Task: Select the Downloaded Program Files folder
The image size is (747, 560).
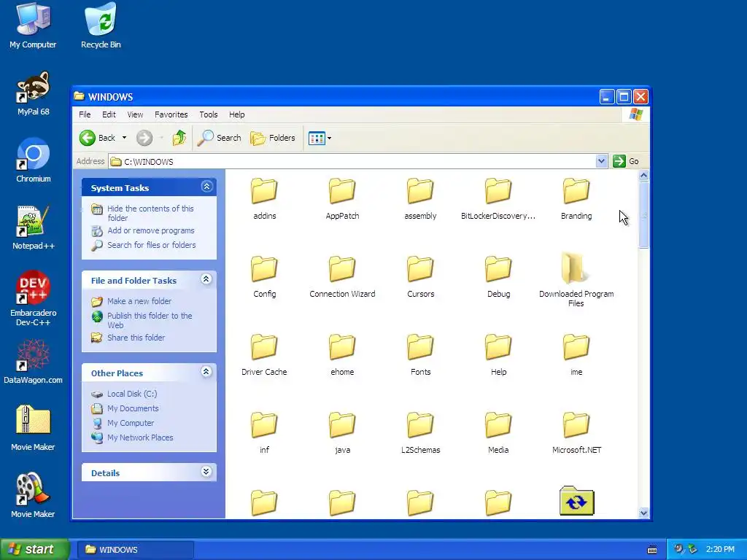Action: (x=576, y=280)
